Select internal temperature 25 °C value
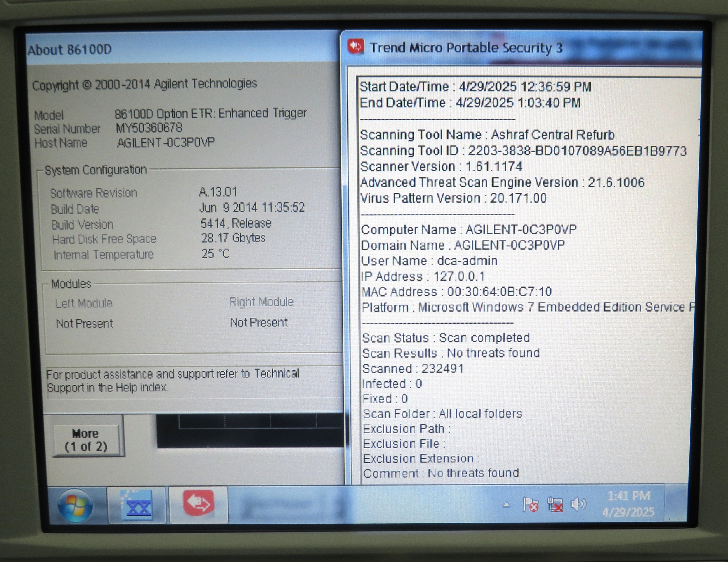 coord(215,254)
